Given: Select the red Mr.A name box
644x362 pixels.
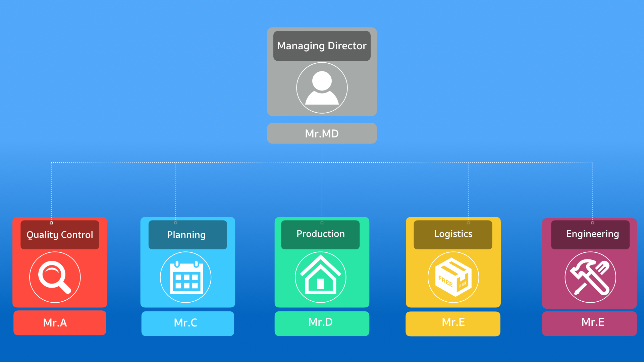Looking at the screenshot, I should point(60,322).
